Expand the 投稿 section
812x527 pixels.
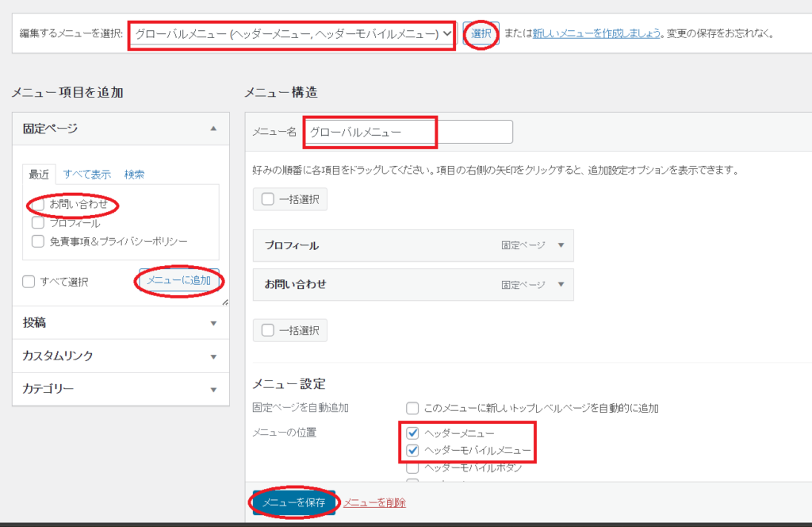coord(213,323)
